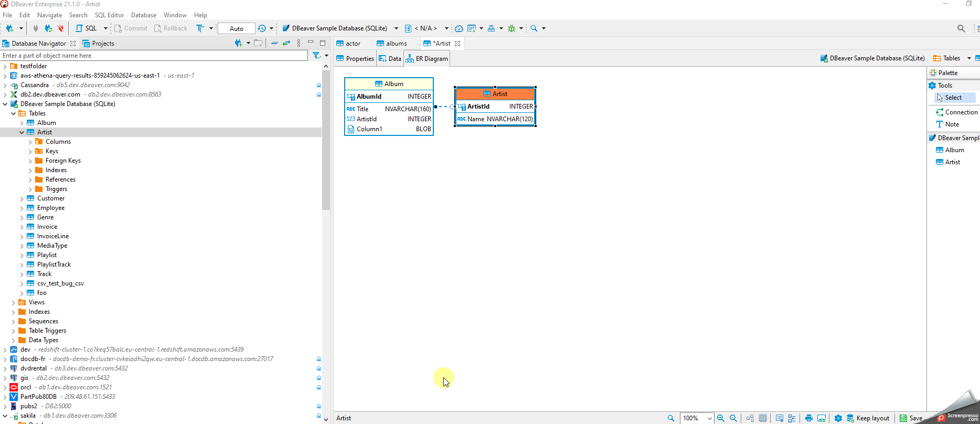Toggle attribute view style icon
The height and width of the screenshot is (424, 980).
[x=780, y=418]
